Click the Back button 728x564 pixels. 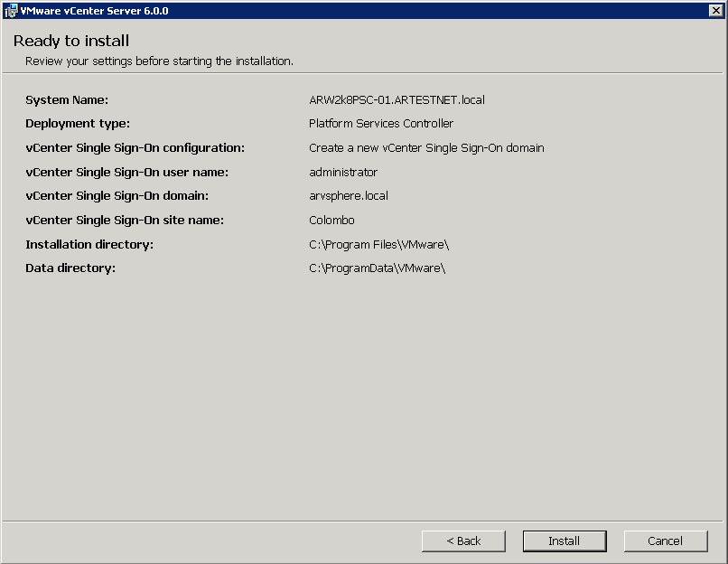click(463, 540)
